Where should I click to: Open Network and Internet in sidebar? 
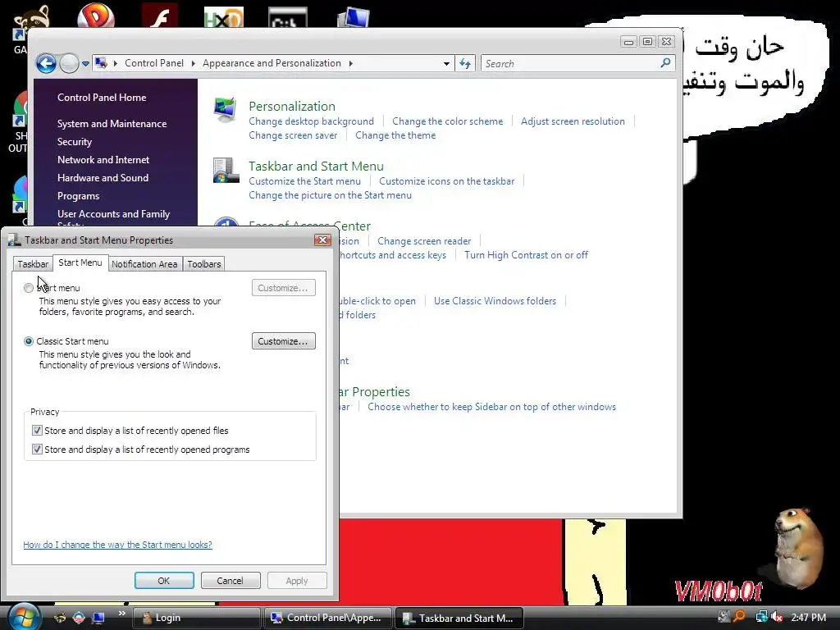[x=103, y=160]
